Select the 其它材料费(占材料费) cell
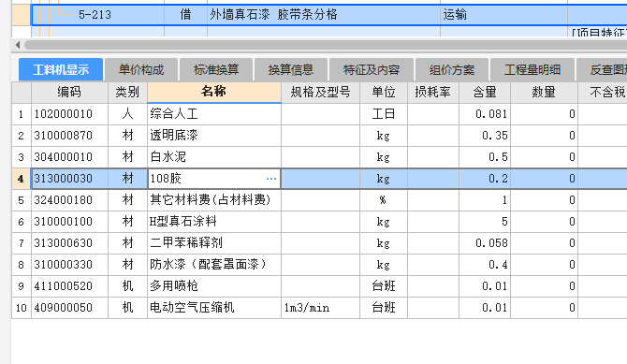The width and height of the screenshot is (627, 364). (x=214, y=200)
